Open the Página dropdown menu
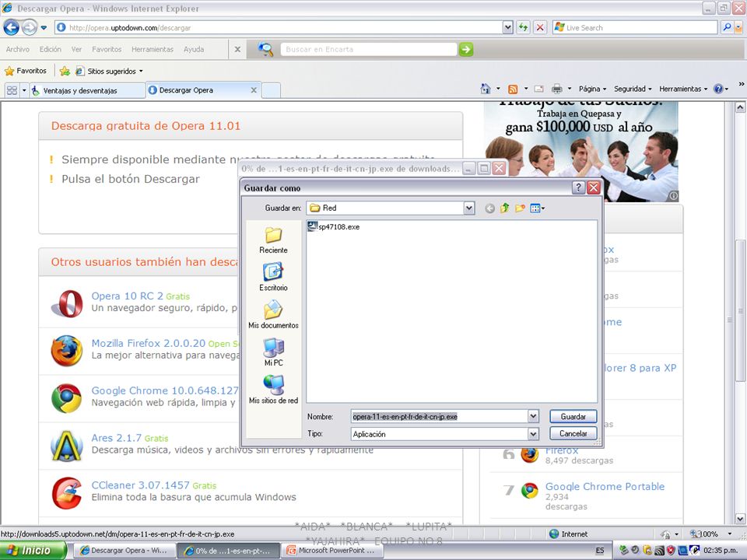 click(593, 89)
